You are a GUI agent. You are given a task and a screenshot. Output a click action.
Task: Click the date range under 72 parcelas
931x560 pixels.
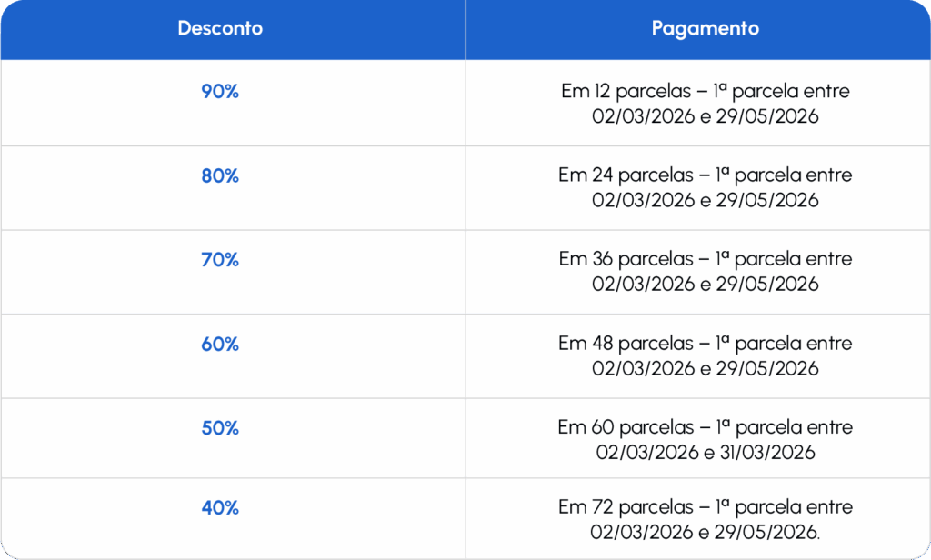click(x=705, y=532)
